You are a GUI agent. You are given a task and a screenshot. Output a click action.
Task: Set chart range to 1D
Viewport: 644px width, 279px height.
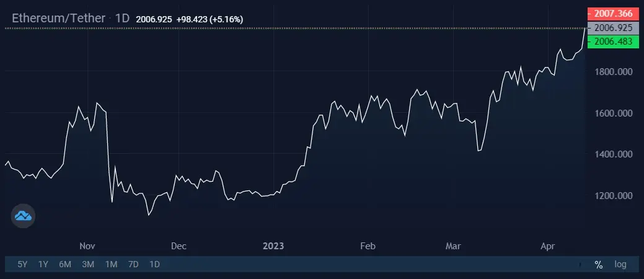pos(154,264)
